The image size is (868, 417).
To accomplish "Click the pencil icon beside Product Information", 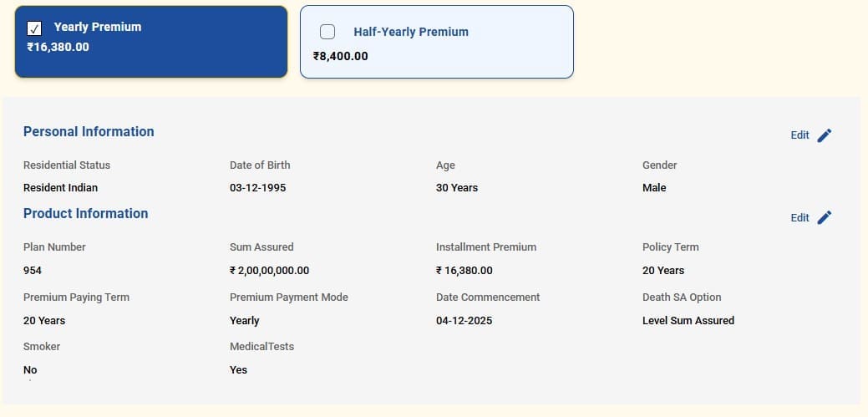I will click(x=825, y=217).
